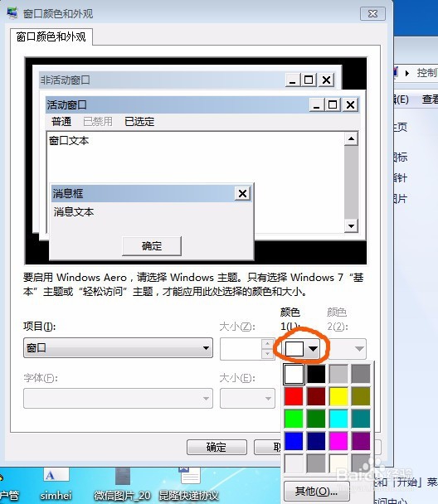Image resolution: width=438 pixels, height=504 pixels.
Task: Open the 颜色 1 color dropdown
Action: pos(301,348)
